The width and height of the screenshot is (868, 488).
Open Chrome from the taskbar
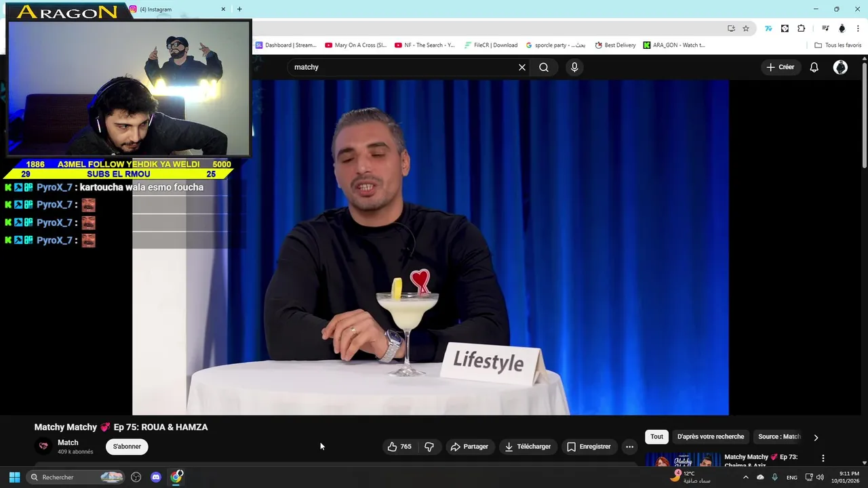[176, 477]
